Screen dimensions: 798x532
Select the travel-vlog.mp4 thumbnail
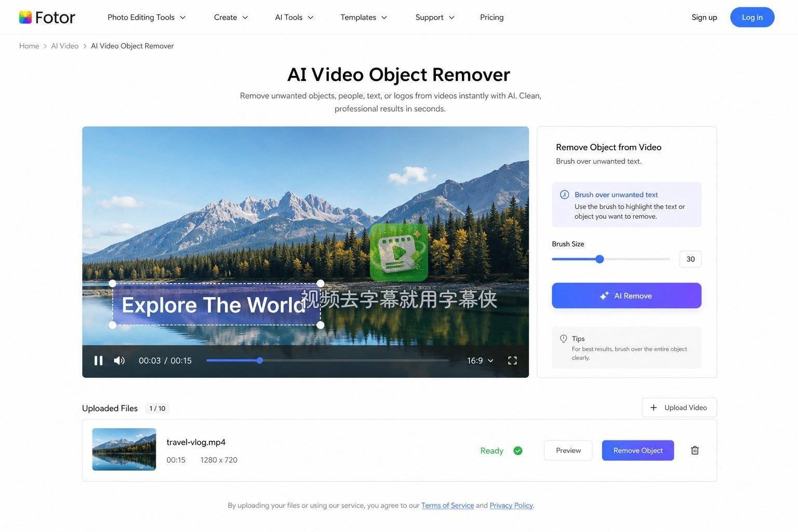[124, 449]
